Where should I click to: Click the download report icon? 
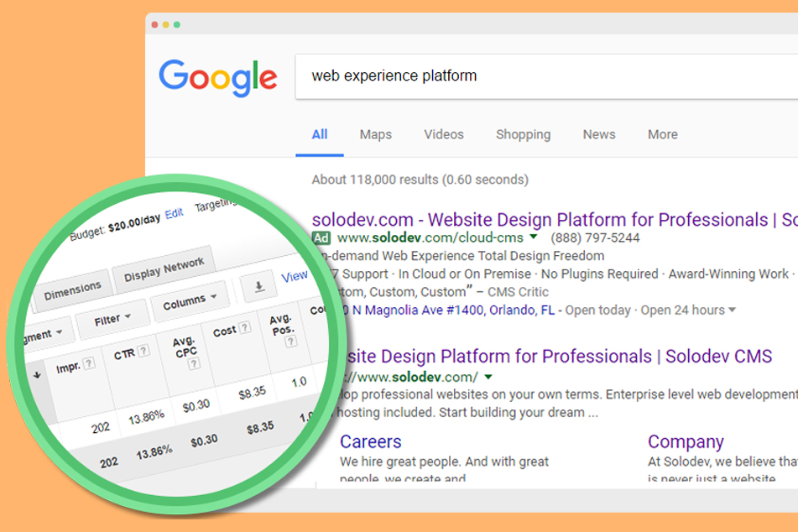259,286
